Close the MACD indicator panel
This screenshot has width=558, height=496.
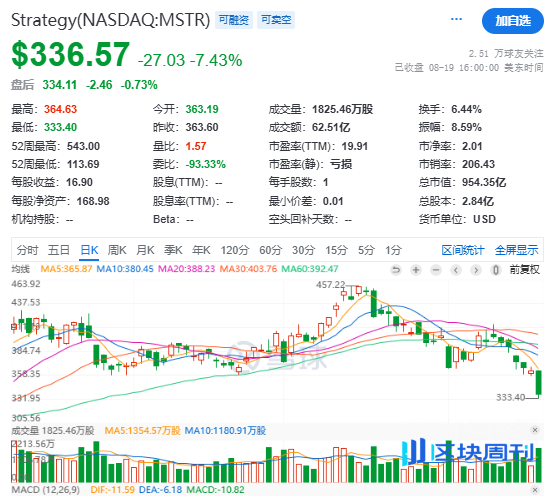[x=535, y=490]
